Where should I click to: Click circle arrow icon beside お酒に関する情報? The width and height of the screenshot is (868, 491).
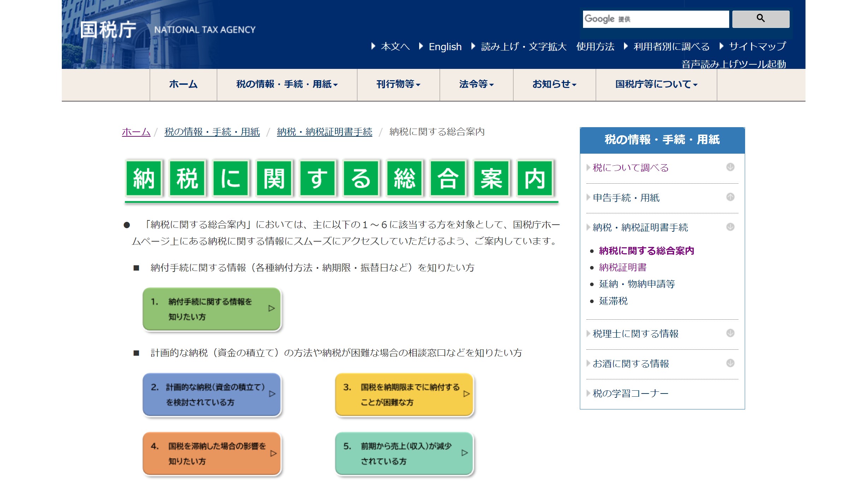(x=730, y=363)
